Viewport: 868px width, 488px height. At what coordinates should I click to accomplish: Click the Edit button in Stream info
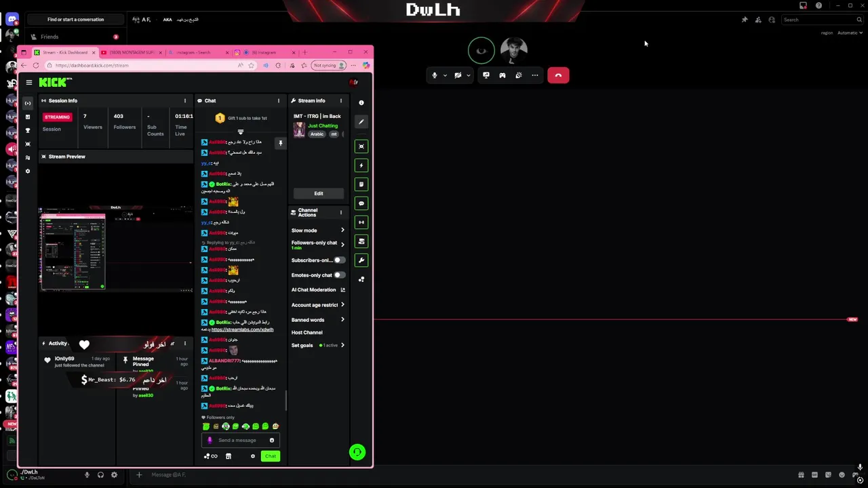[x=318, y=193]
